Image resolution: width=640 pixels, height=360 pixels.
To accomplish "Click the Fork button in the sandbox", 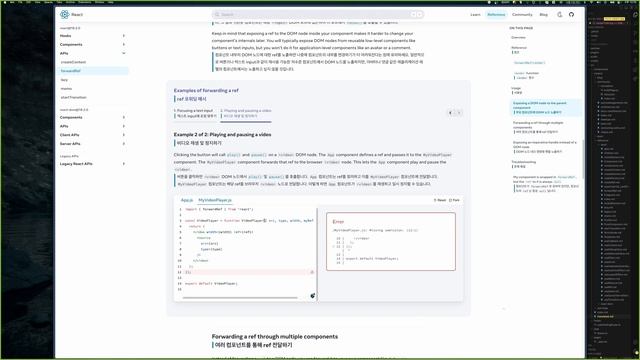I will point(454,200).
